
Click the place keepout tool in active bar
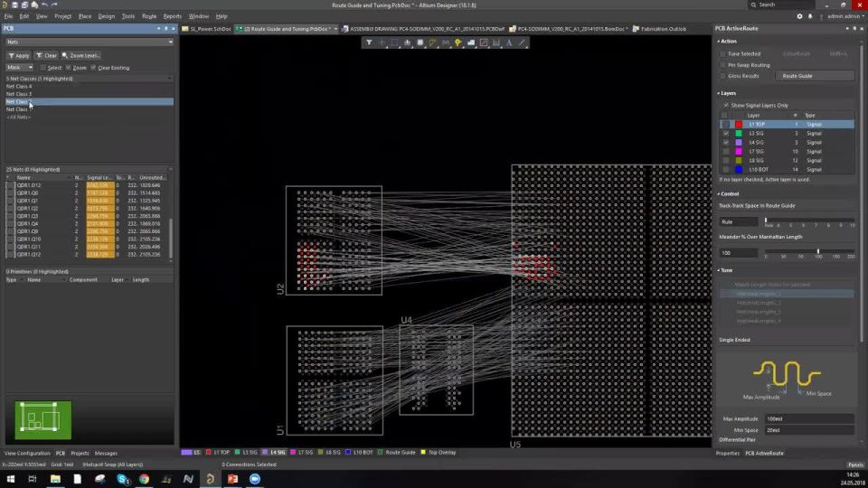tap(483, 42)
